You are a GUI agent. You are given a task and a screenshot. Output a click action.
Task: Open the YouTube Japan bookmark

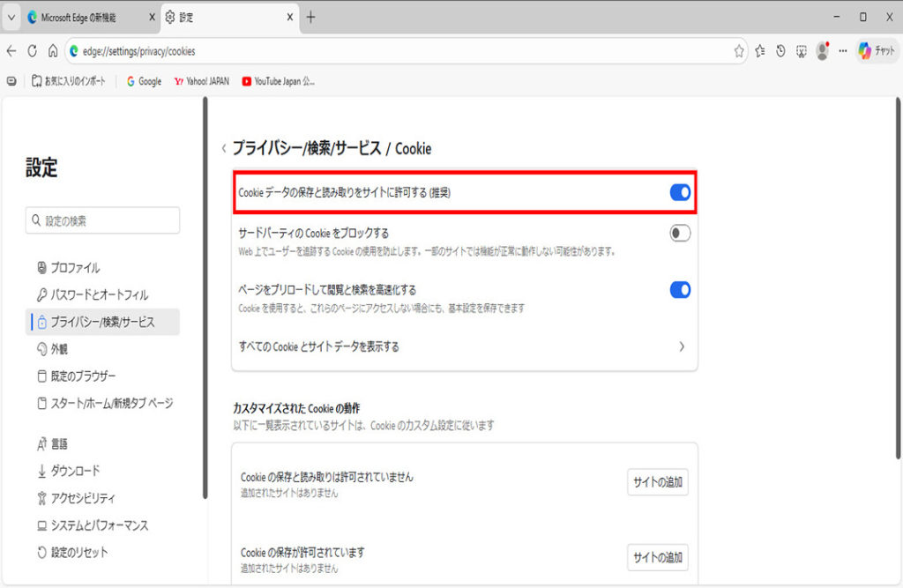(x=279, y=81)
